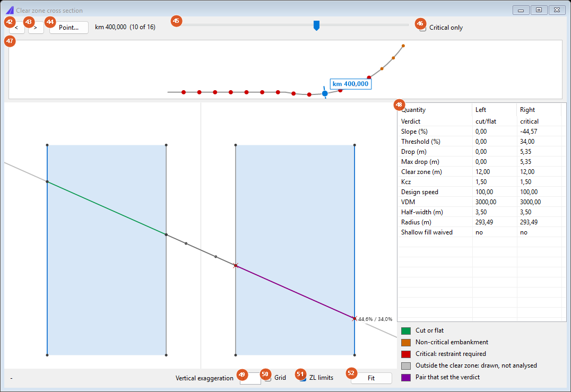Image resolution: width=571 pixels, height=392 pixels.
Task: Select the Right Radius (m) value '293,49'
Action: click(529, 222)
